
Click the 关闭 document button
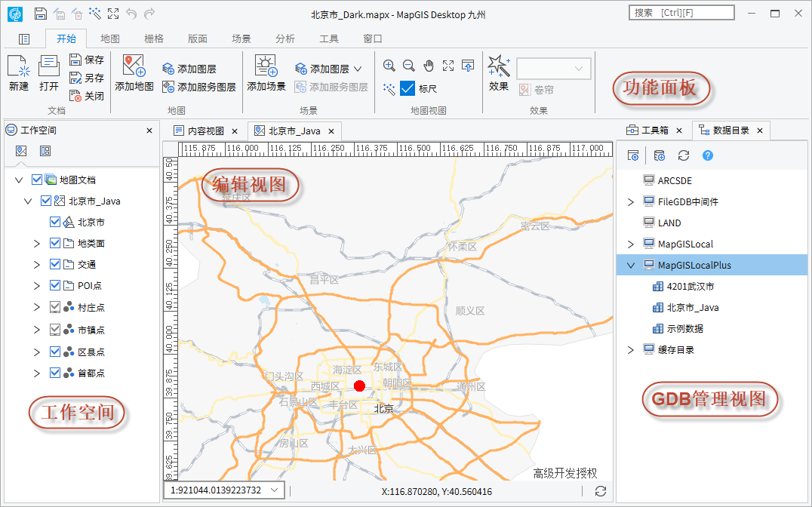point(87,96)
